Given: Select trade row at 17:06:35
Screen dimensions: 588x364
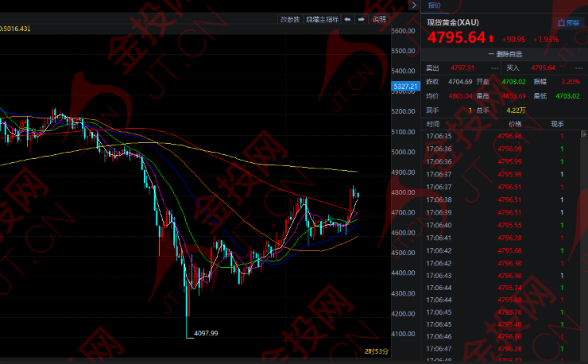Looking at the screenshot, I should tap(501, 136).
